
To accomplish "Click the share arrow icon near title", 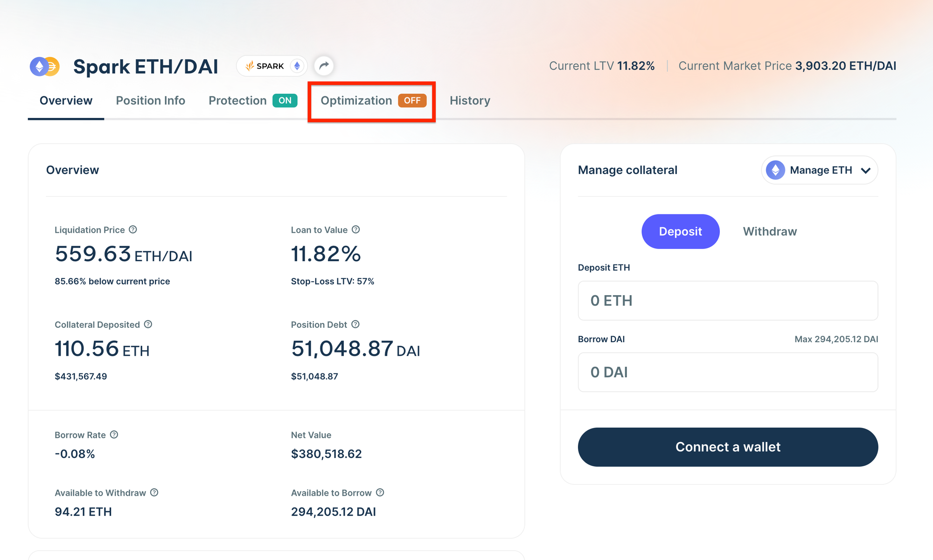I will [x=324, y=66].
